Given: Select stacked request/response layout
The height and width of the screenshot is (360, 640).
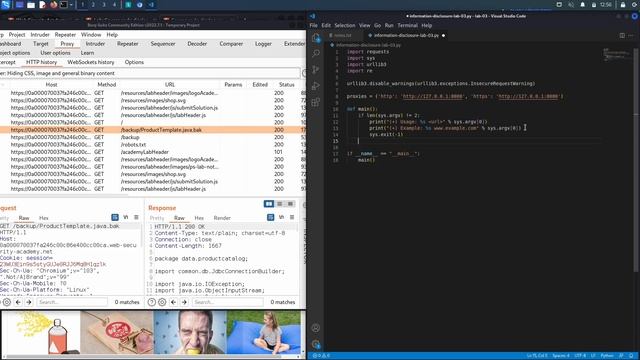Looking at the screenshot, I should [x=280, y=204].
